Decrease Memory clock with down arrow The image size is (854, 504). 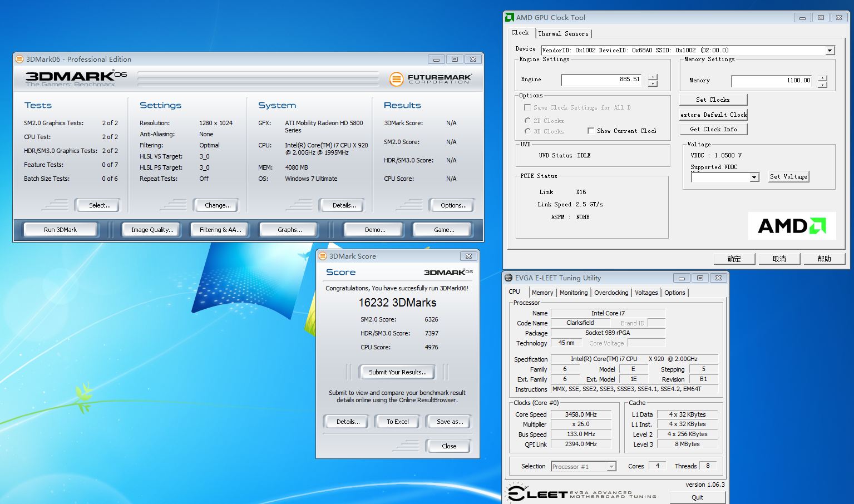tap(822, 85)
